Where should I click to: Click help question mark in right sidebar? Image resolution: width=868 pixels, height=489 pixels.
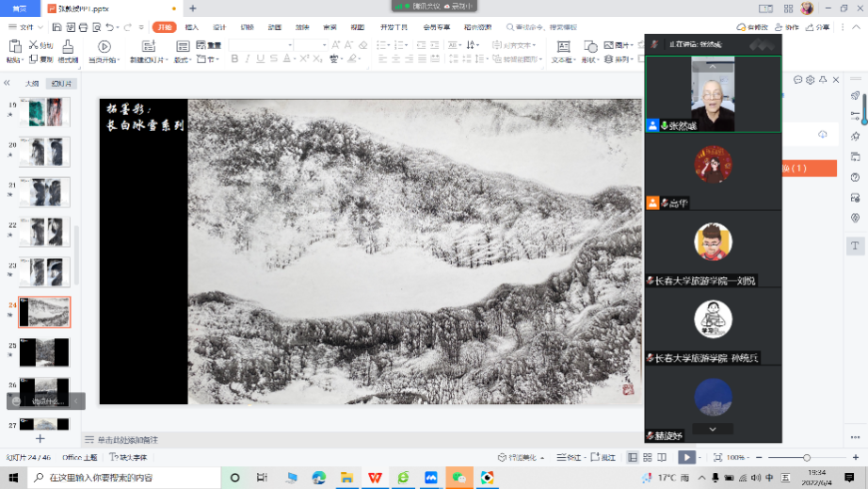tap(855, 177)
